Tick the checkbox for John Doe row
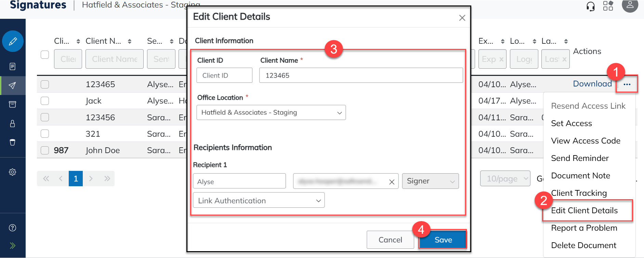Image resolution: width=644 pixels, height=258 pixels. (x=45, y=150)
